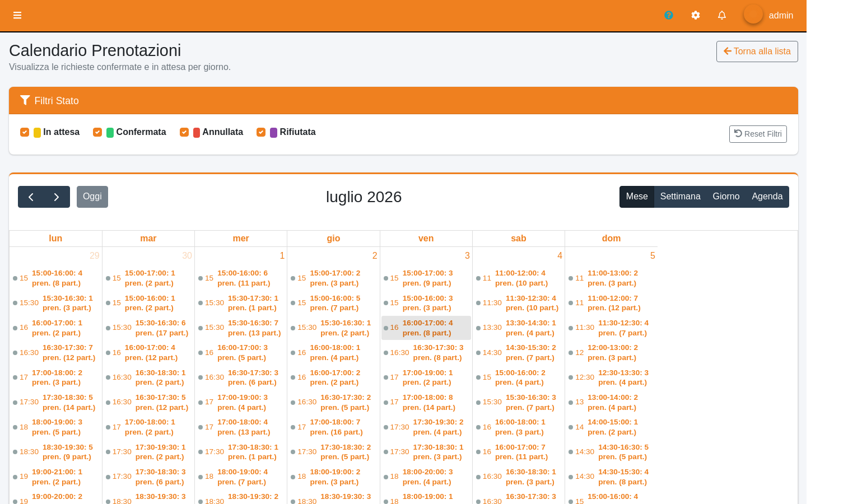The image size is (848, 504).
Task: Click the purple Rifiutata color swatch
Action: coord(273,133)
